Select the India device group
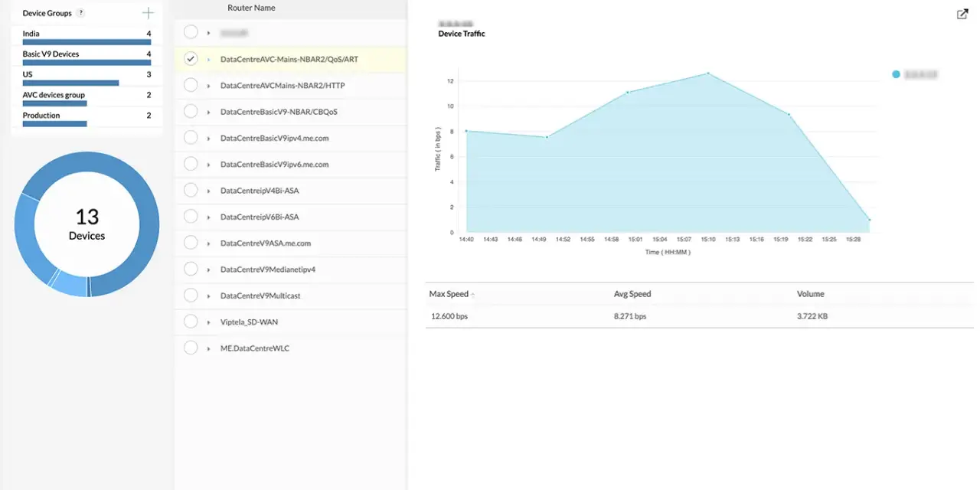This screenshot has width=980, height=490. pos(31,34)
